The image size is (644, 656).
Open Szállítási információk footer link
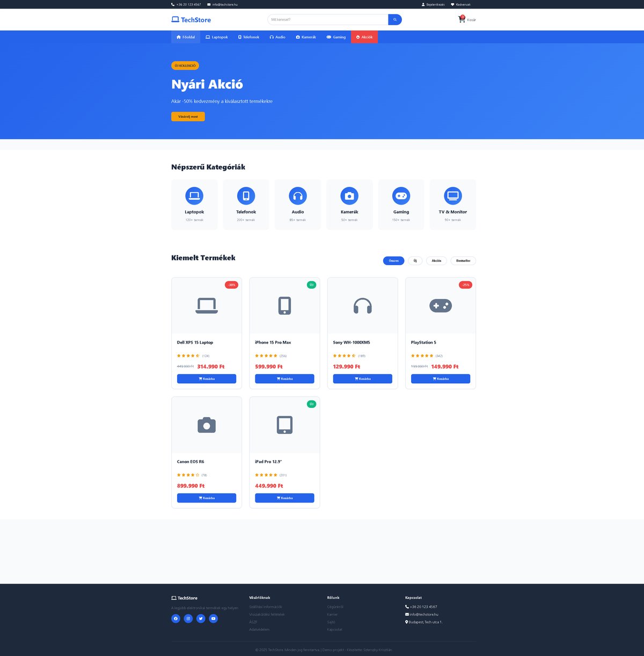[266, 607]
